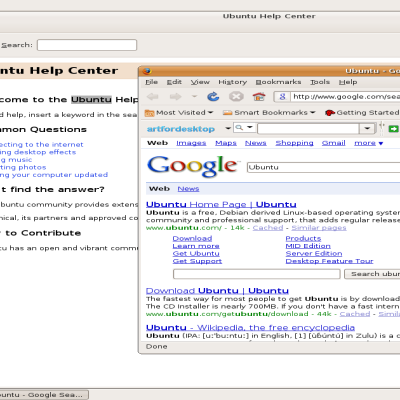
Task: Expand the Most Visited dropdown arrow
Action: pos(210,113)
